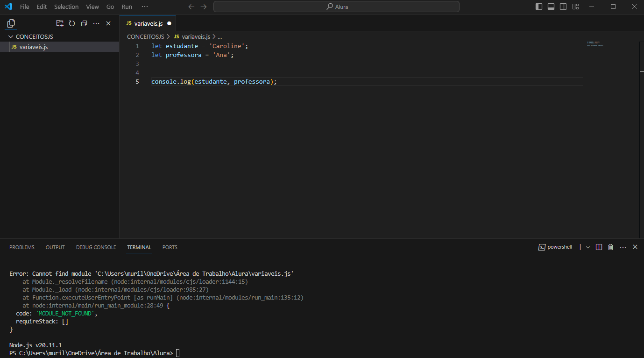Toggle secondary side bar layout icon
This screenshot has height=358, width=644.
pos(563,7)
